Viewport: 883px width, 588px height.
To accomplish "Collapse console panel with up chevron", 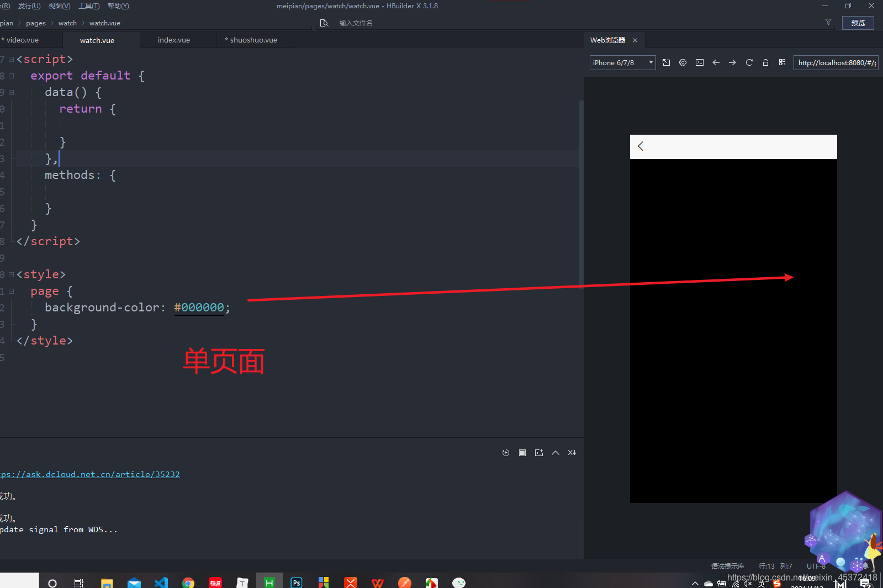I will (556, 453).
